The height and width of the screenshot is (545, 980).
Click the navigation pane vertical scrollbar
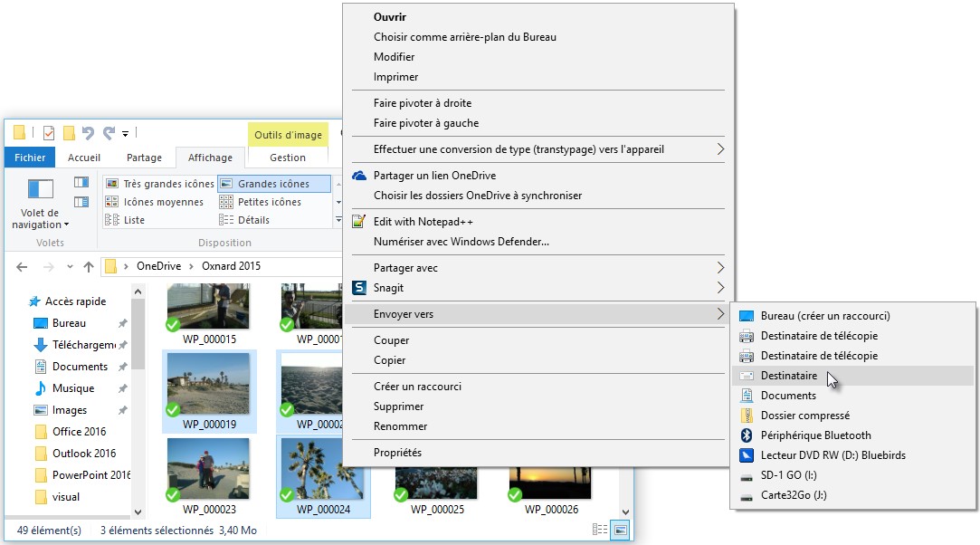138,335
